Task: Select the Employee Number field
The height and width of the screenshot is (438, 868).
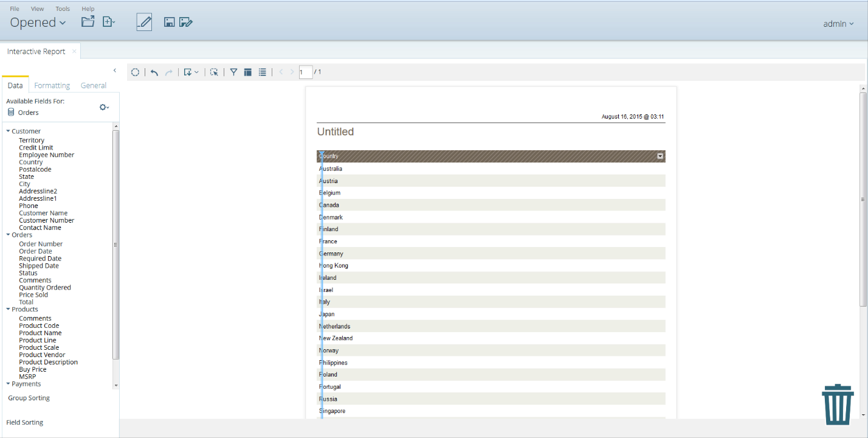Action: (46, 155)
